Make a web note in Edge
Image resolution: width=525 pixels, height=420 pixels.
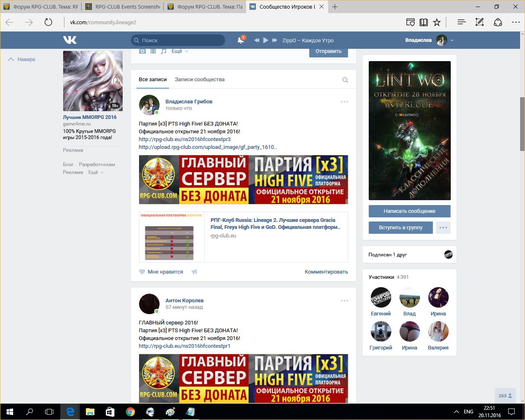click(479, 22)
